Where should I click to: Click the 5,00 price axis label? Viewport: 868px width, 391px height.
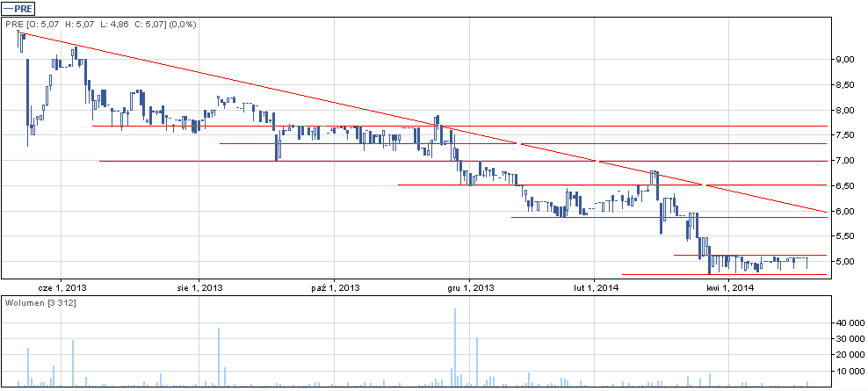click(x=845, y=262)
